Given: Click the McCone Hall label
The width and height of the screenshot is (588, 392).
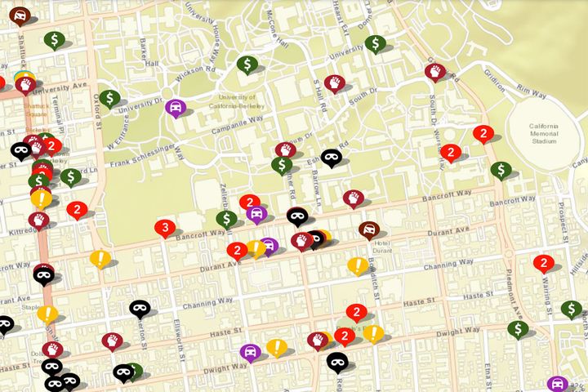Looking at the screenshot, I should coord(277,29).
